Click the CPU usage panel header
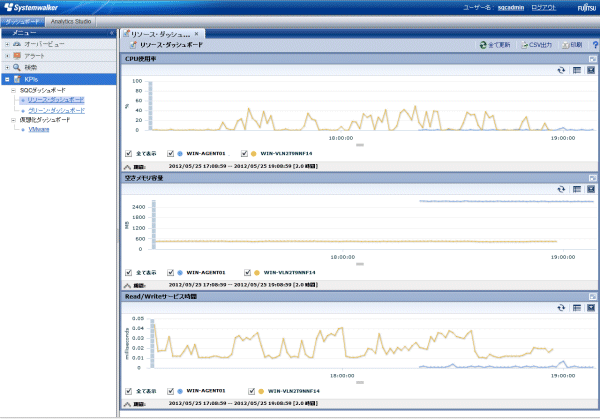The height and width of the screenshot is (419, 600). coord(359,59)
